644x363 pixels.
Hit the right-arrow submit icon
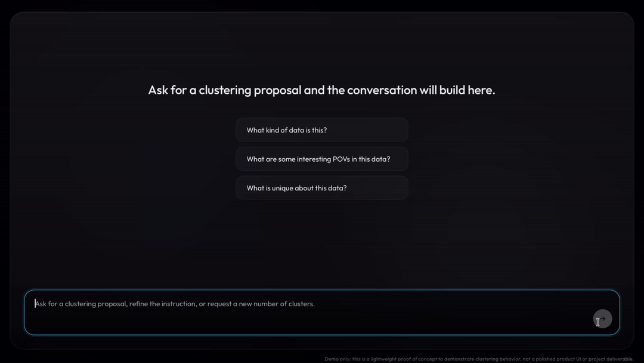point(602,319)
